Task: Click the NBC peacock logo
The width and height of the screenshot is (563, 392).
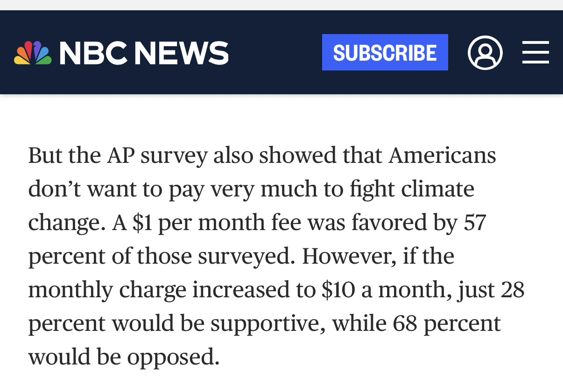Action: click(33, 53)
